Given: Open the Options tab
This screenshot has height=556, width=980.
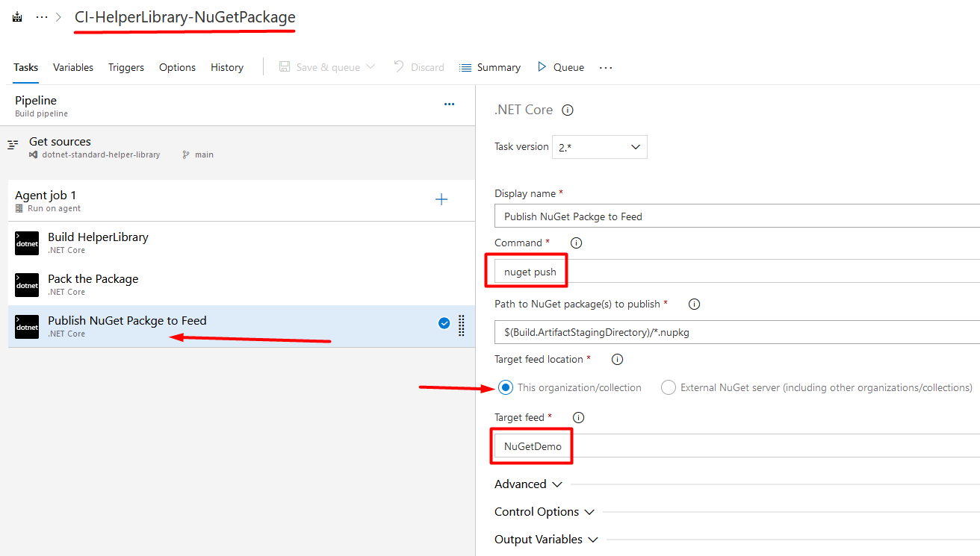Looking at the screenshot, I should (x=177, y=67).
